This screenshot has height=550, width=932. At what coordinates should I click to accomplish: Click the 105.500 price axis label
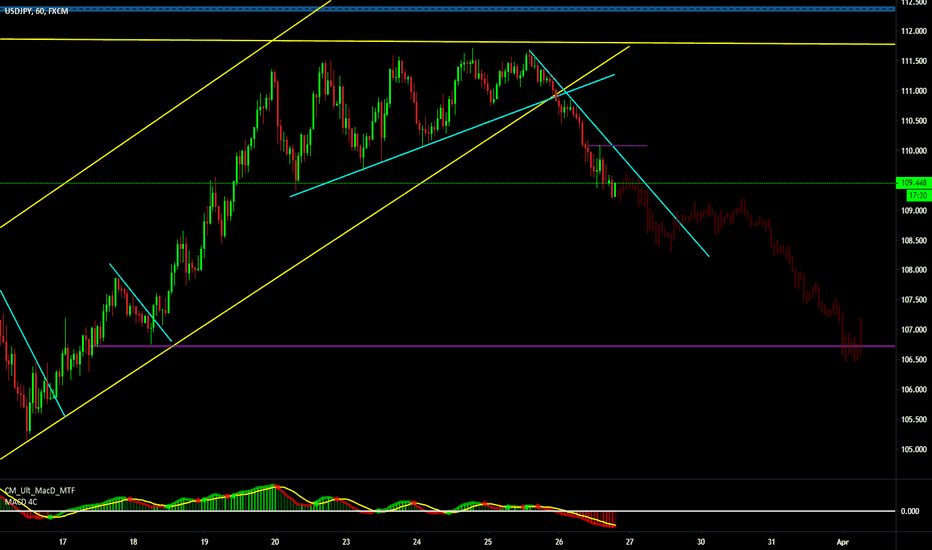(914, 420)
